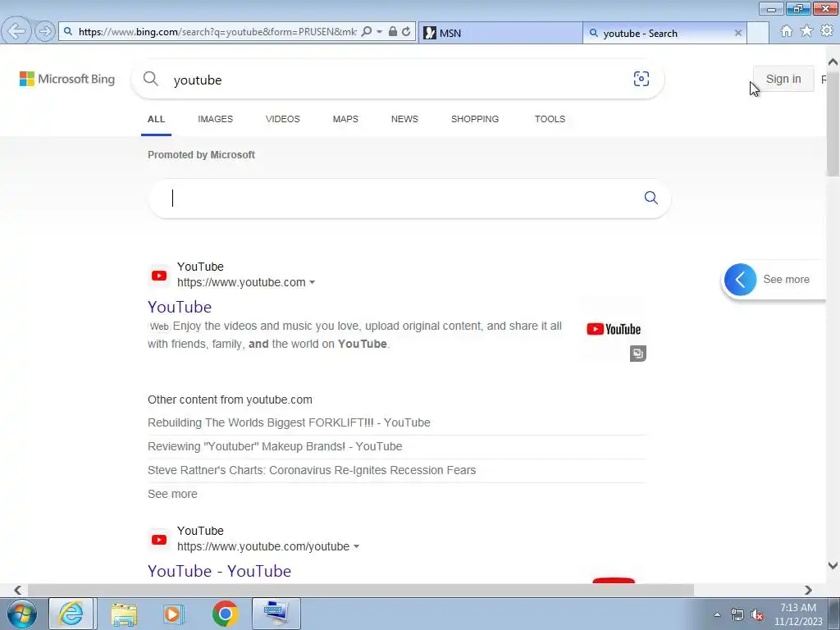This screenshot has width=840, height=630.
Task: Open Steve Rattner's Charts link
Action: (312, 470)
